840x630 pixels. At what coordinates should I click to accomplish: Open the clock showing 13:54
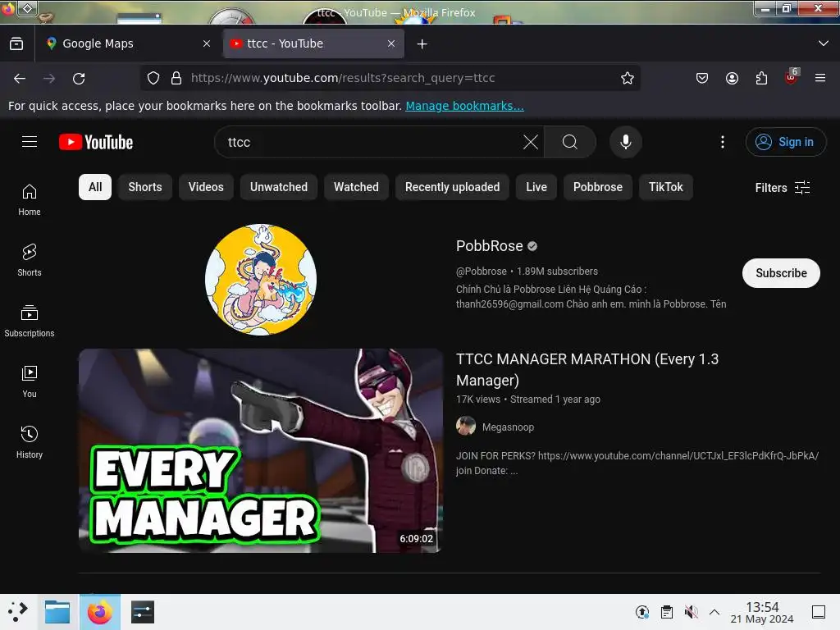point(762,612)
